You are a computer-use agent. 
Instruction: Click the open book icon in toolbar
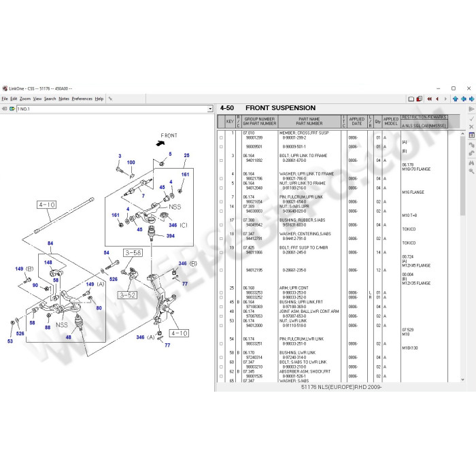[x=411, y=99]
